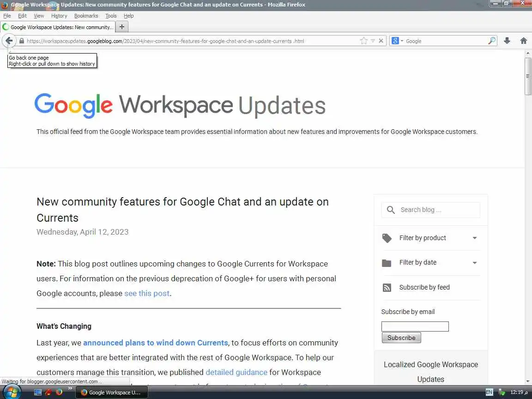The image size is (532, 399).
Task: Click the Subscribe by email text field
Action: coord(415,326)
